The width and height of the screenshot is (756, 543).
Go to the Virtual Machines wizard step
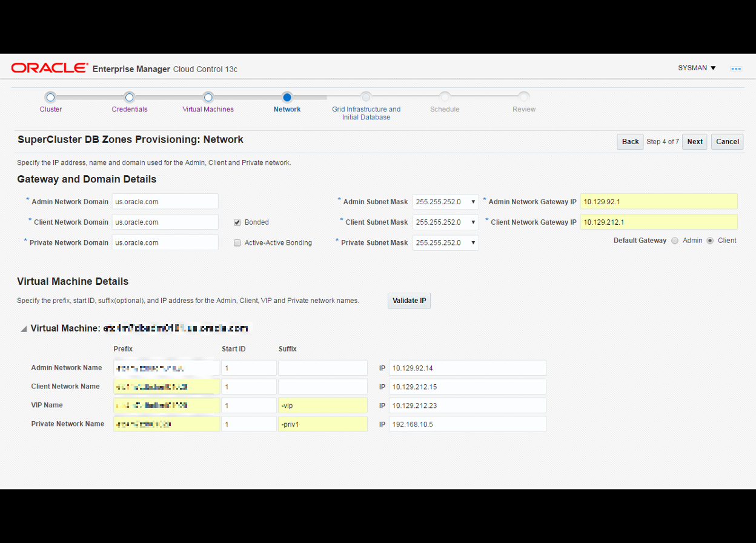(x=208, y=109)
